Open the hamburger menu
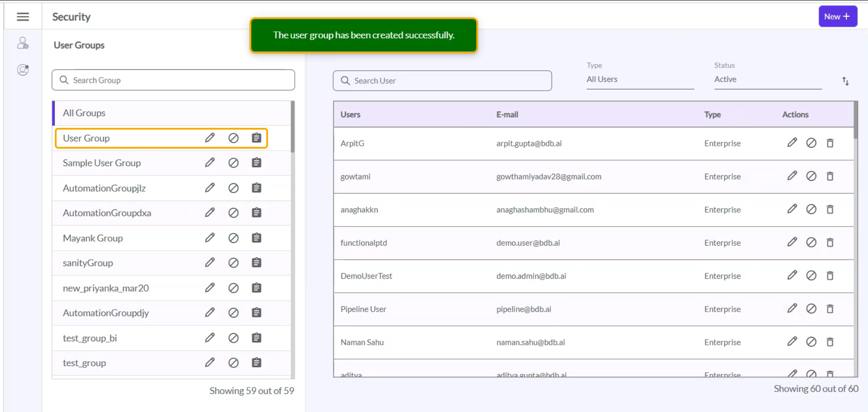The image size is (868, 412). click(x=23, y=17)
